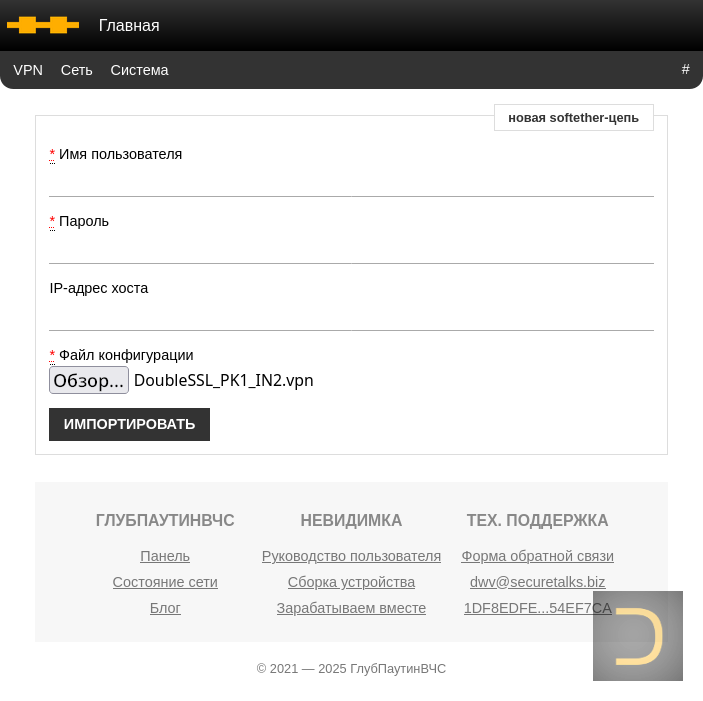This screenshot has height=701, width=703.
Task: Open the Панель footer link
Action: [165, 556]
